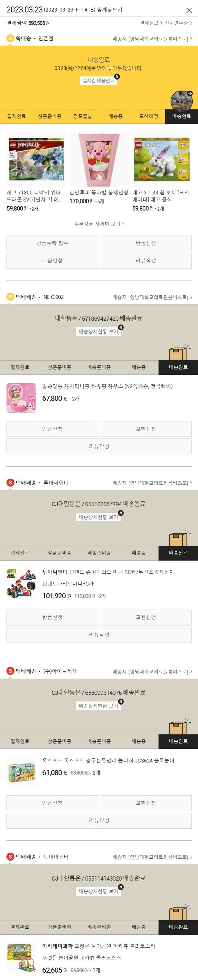
Task: Select the 상품누락 접수 button
Action: (53, 243)
